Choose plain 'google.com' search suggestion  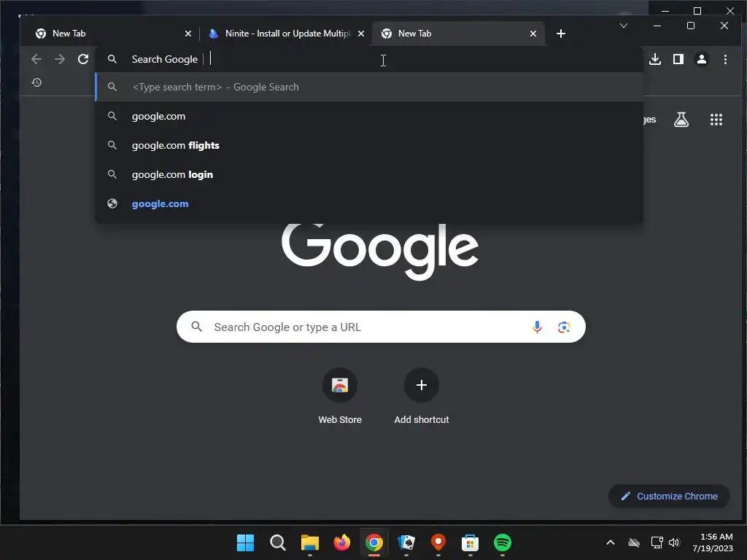coord(369,116)
